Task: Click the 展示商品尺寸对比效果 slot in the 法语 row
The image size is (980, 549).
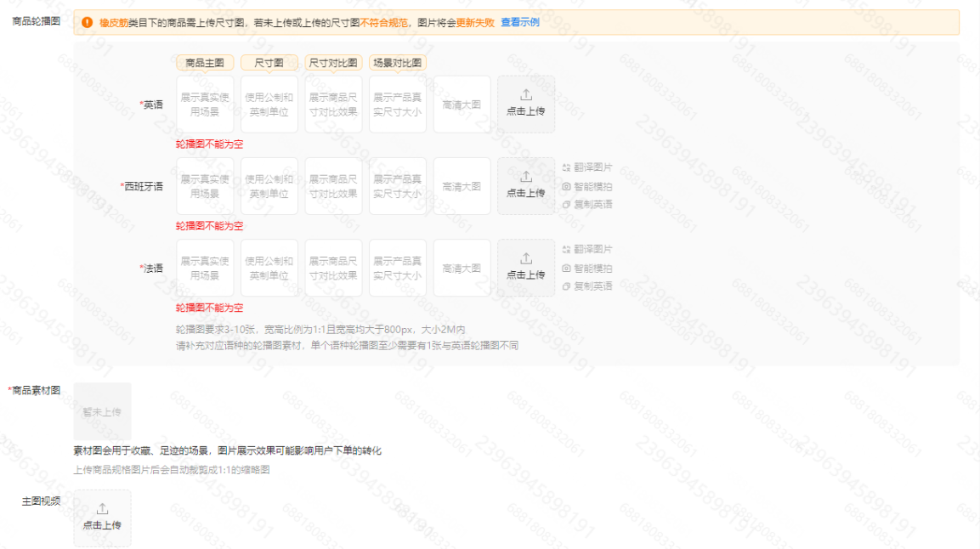Action: (x=333, y=268)
